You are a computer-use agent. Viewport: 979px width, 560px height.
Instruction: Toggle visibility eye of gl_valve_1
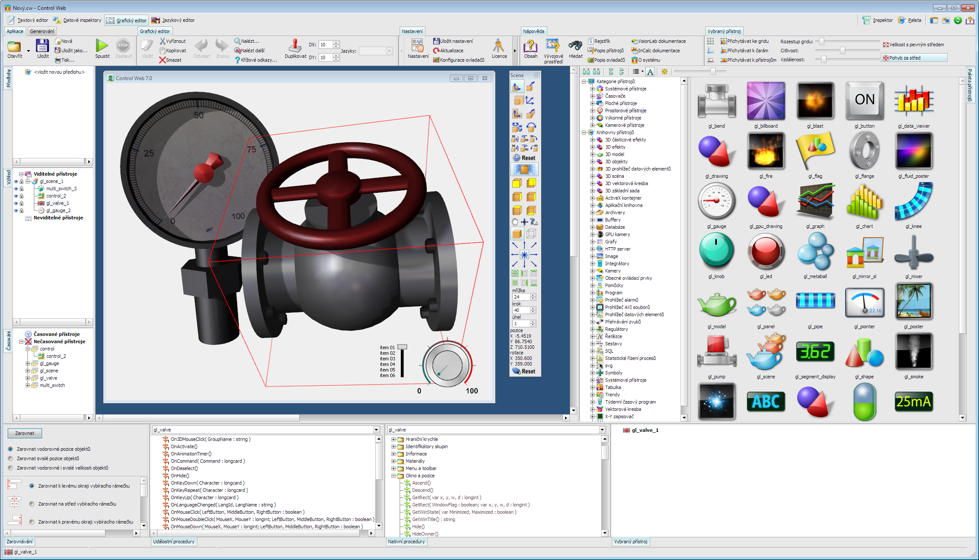[x=16, y=203]
